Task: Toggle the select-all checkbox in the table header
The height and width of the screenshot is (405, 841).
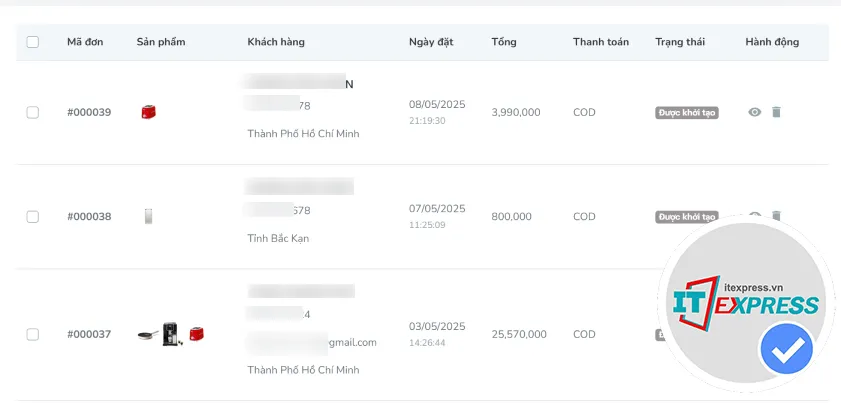Action: click(33, 42)
